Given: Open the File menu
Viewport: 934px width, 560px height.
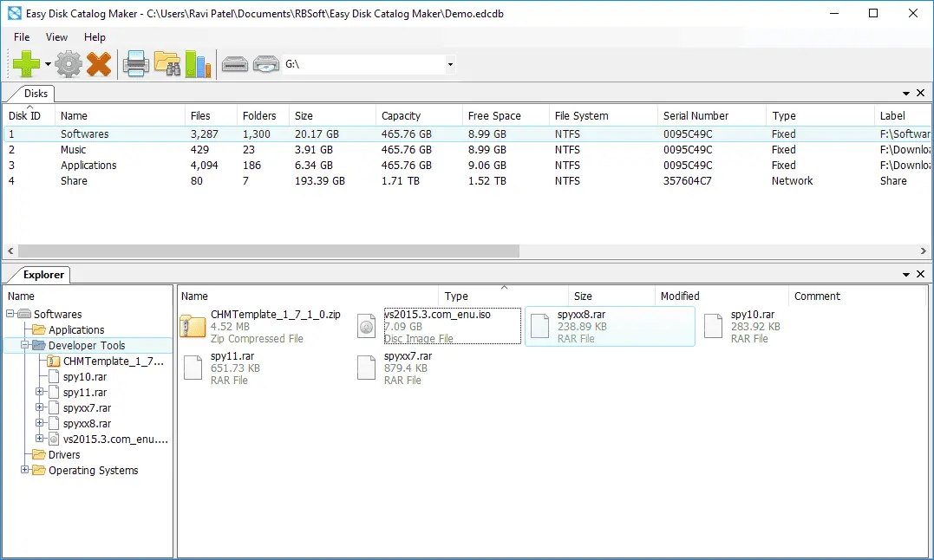Looking at the screenshot, I should click(22, 37).
